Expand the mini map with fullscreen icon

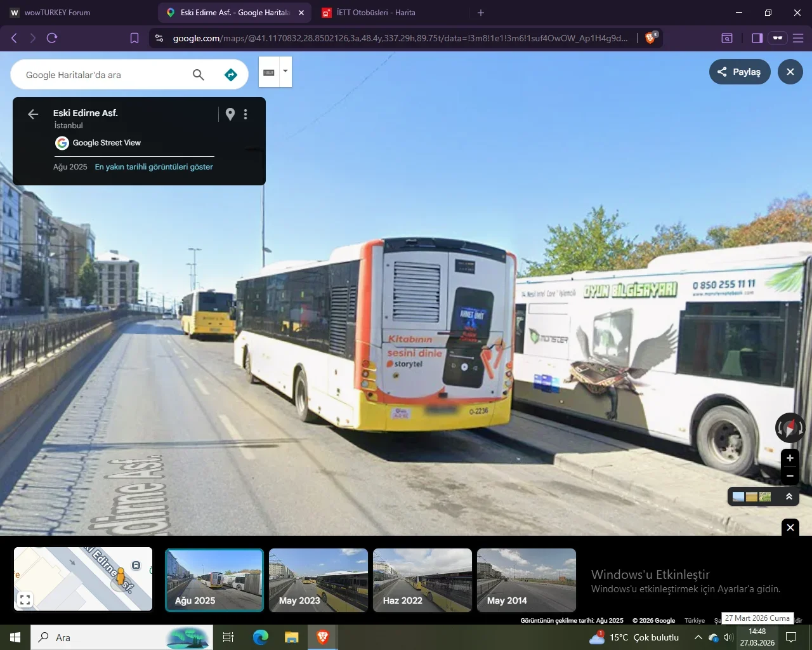coord(25,599)
